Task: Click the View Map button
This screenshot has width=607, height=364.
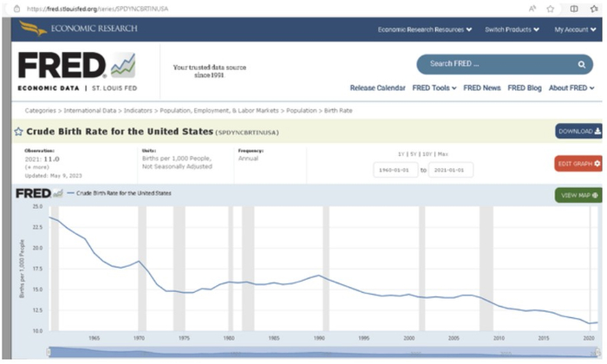Action: (x=578, y=195)
